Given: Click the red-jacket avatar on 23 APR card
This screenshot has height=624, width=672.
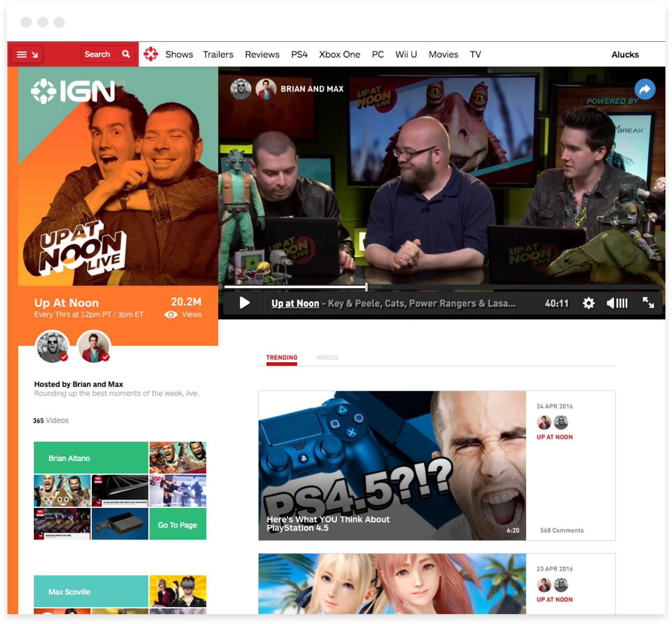Looking at the screenshot, I should coord(544,585).
